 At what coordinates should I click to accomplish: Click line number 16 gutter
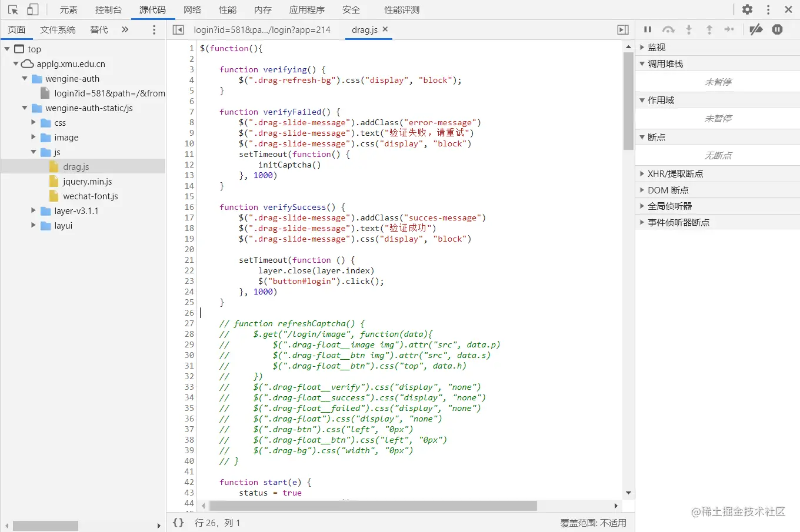tap(189, 207)
